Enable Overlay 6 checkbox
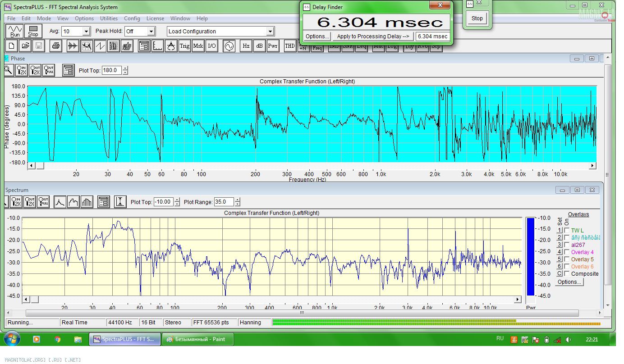The image size is (624, 364). tap(567, 266)
